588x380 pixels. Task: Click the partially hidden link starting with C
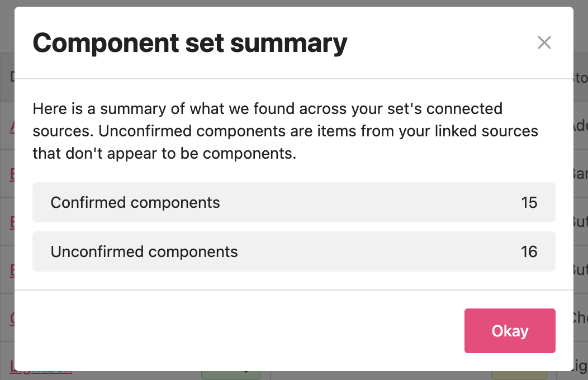[x=12, y=319]
